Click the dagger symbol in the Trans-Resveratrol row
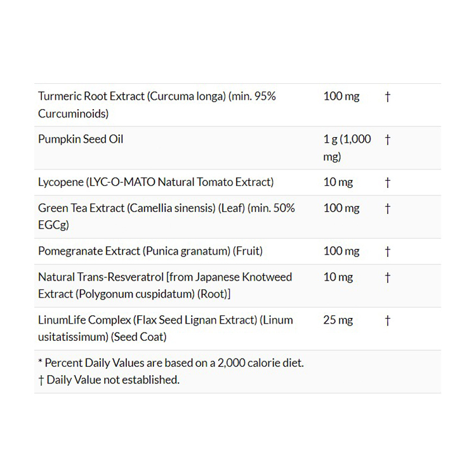This screenshot has height=476, width=476. pyautogui.click(x=387, y=277)
